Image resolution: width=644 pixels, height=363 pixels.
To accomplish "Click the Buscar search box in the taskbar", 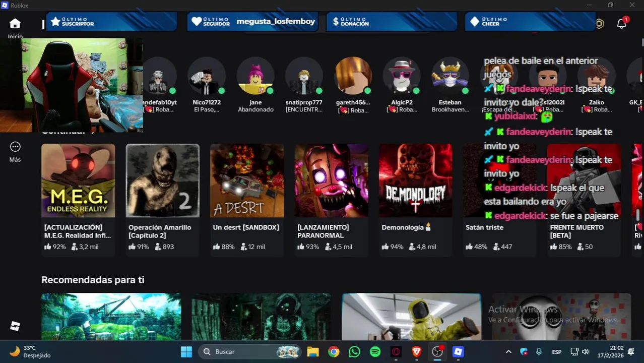I will [x=249, y=351].
